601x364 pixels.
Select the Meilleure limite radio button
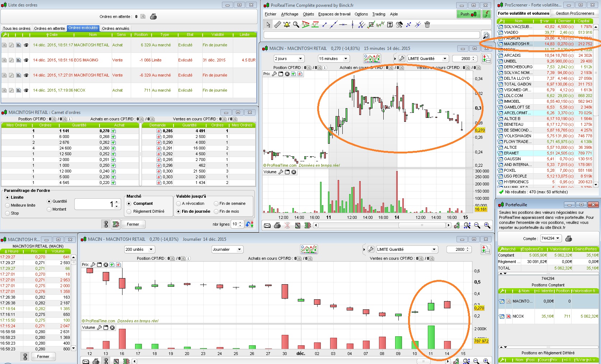pyautogui.click(x=8, y=205)
